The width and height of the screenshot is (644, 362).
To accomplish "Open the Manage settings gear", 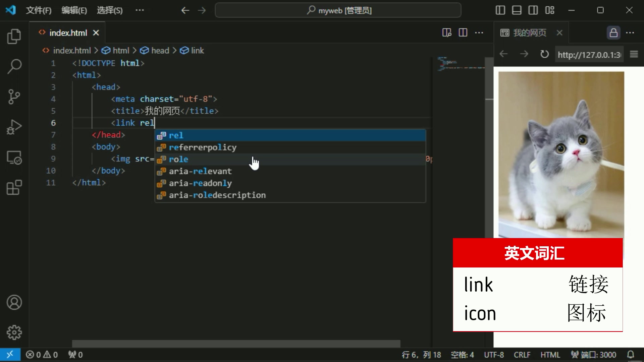I will 14,332.
